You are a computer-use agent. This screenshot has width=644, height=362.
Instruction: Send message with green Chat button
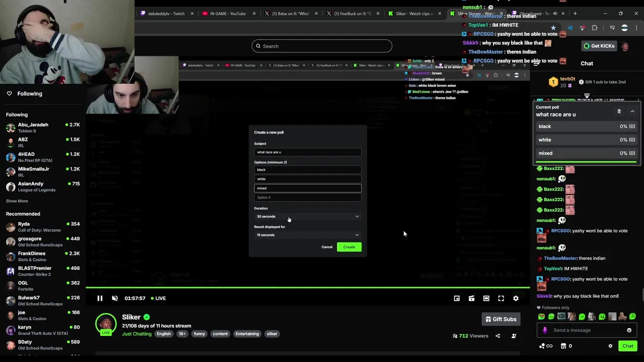(x=627, y=346)
